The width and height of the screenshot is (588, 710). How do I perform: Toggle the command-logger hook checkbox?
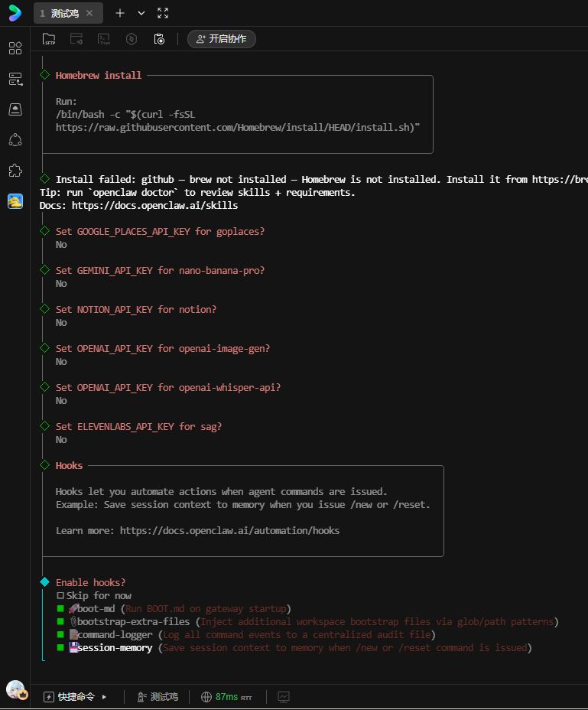[x=60, y=634]
